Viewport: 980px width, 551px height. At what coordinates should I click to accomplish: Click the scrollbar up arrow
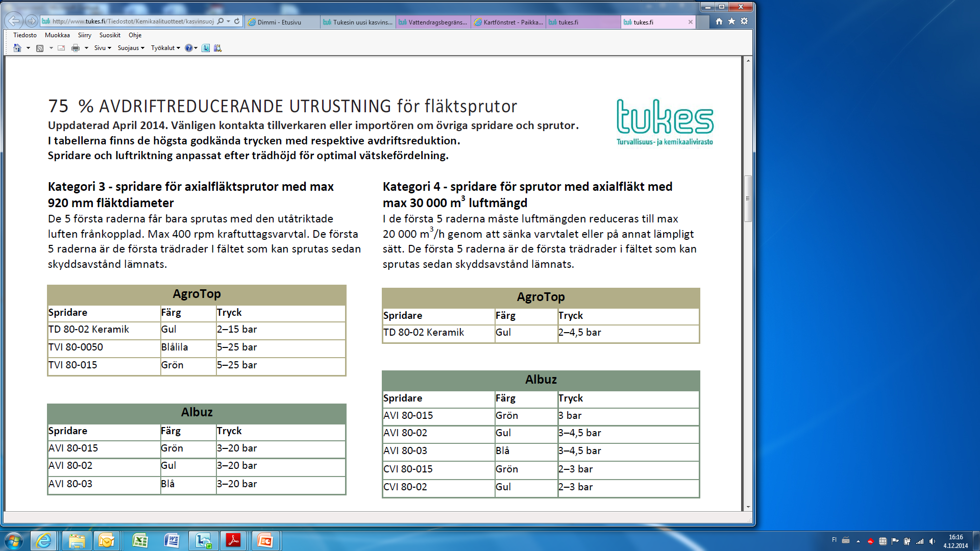pos(748,60)
